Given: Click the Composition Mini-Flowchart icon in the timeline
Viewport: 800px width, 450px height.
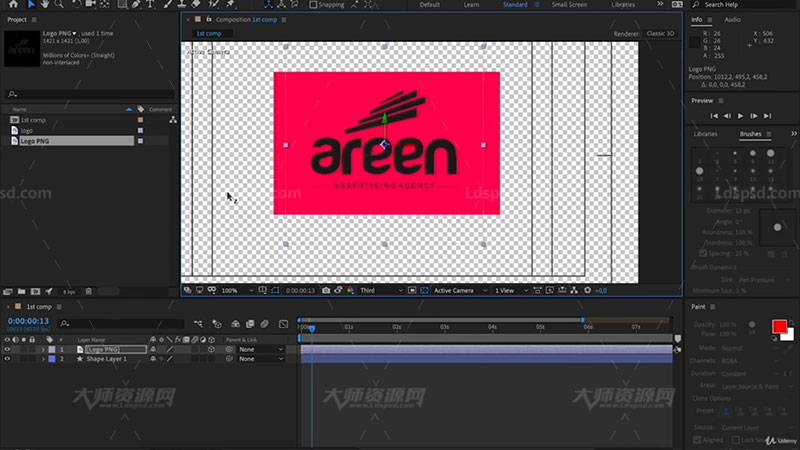Looking at the screenshot, I should [198, 323].
